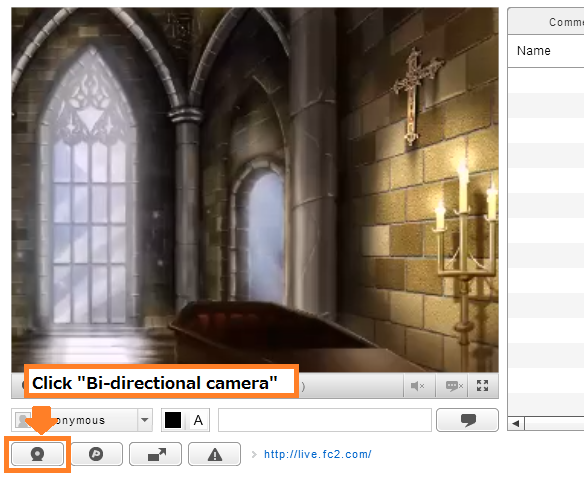Click the pop-out player arrow button
The image size is (584, 482).
pyautogui.click(x=156, y=454)
